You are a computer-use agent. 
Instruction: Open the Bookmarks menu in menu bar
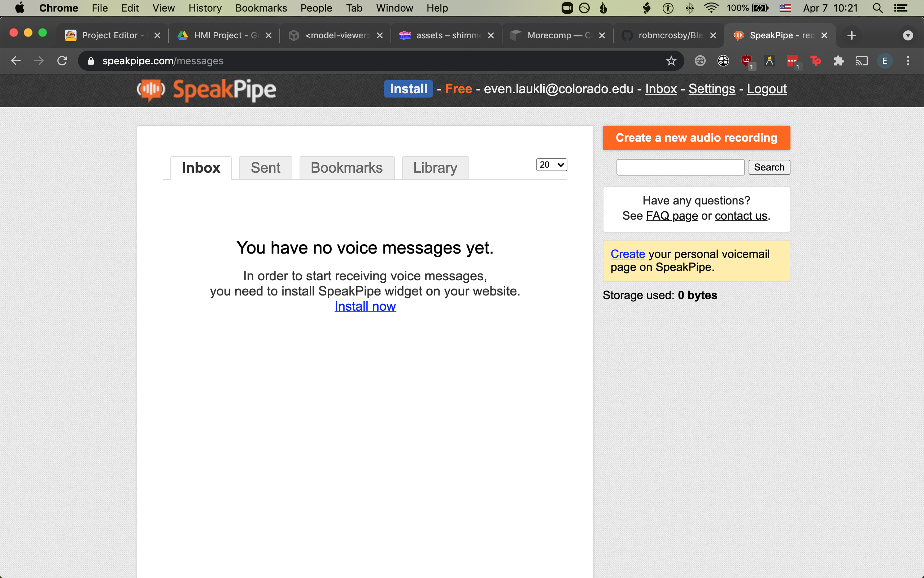pos(261,8)
